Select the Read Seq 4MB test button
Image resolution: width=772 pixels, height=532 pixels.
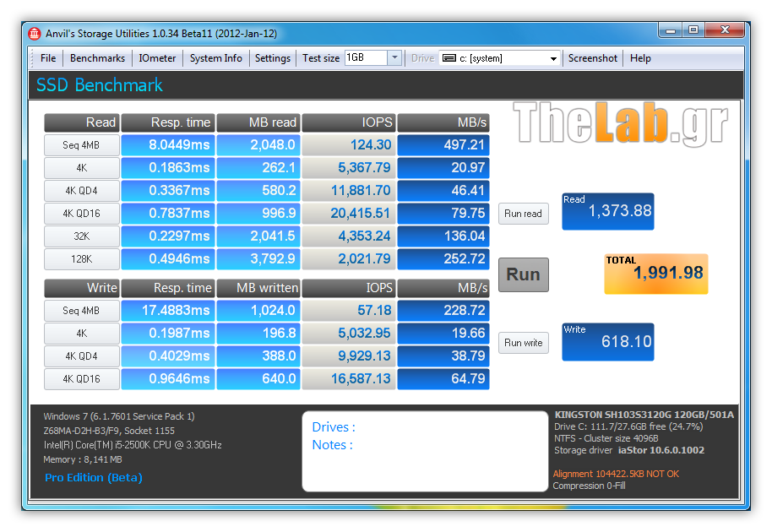[x=81, y=145]
